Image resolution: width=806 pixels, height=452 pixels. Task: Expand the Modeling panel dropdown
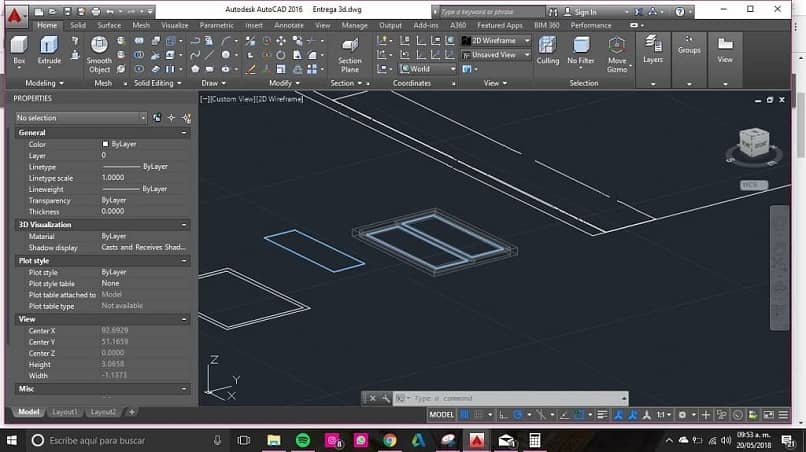(x=44, y=83)
